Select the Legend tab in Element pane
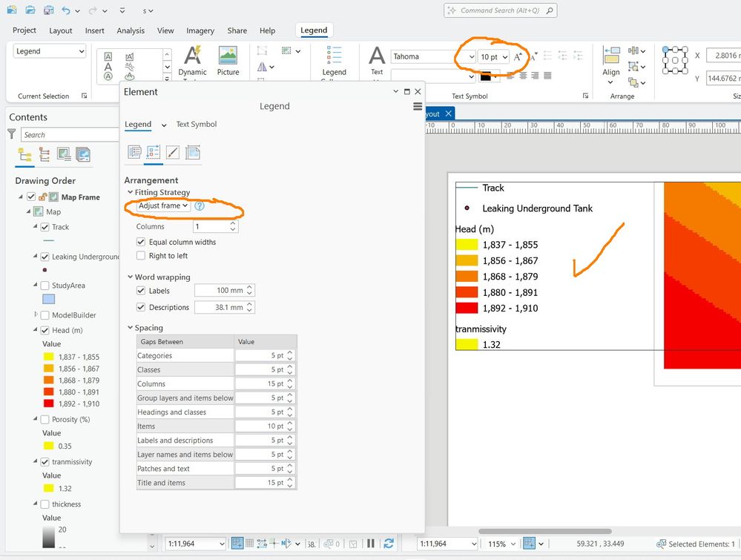This screenshot has height=560, width=741. pos(138,125)
